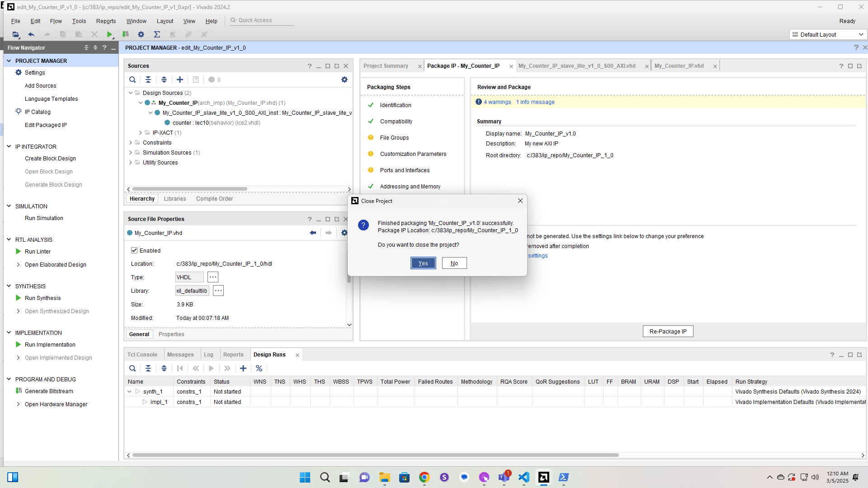Click the Sigma reports toolbar icon
Viewport: 868px width, 488px height.
pos(157,34)
